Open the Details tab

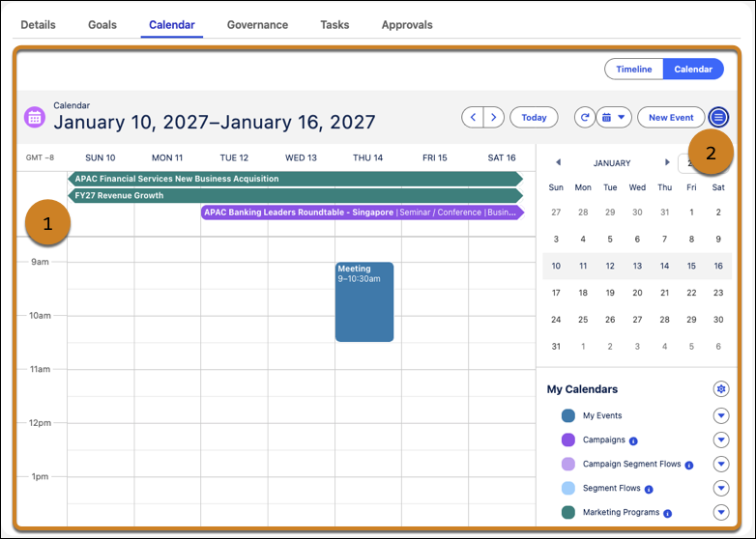tap(38, 25)
